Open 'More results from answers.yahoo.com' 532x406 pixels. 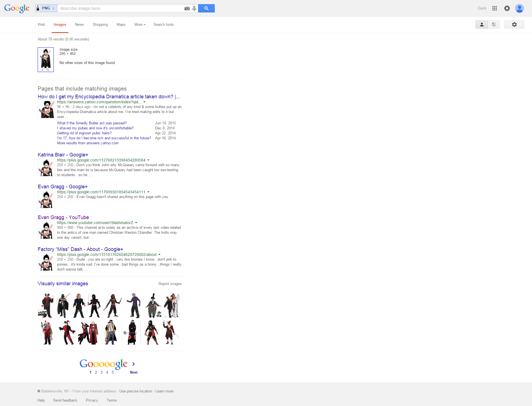[x=88, y=143]
